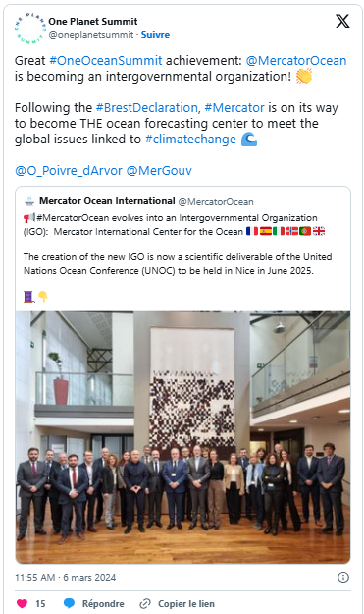Like the tweet with the heart icon
The width and height of the screenshot is (364, 614).
coord(22,603)
